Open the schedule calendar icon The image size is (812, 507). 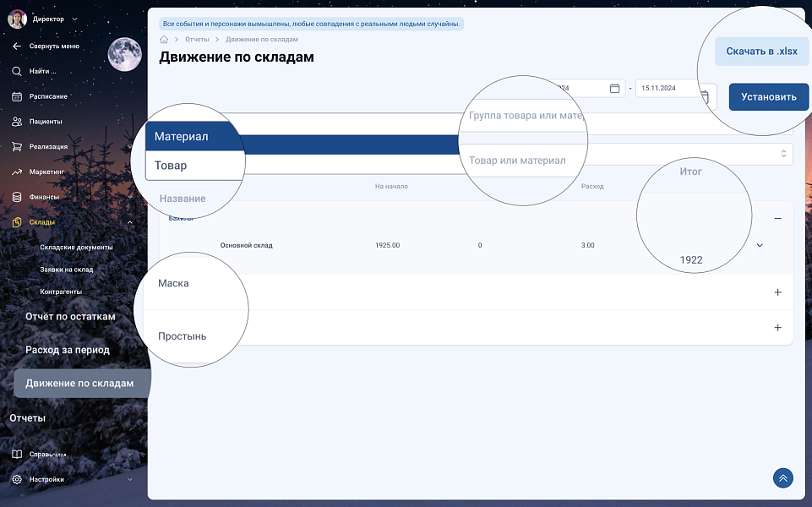tap(17, 96)
